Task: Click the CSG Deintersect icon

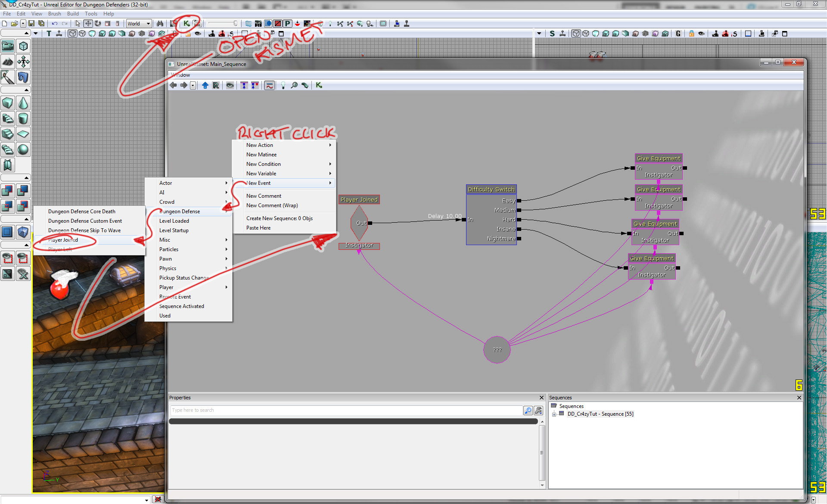Action: click(23, 206)
